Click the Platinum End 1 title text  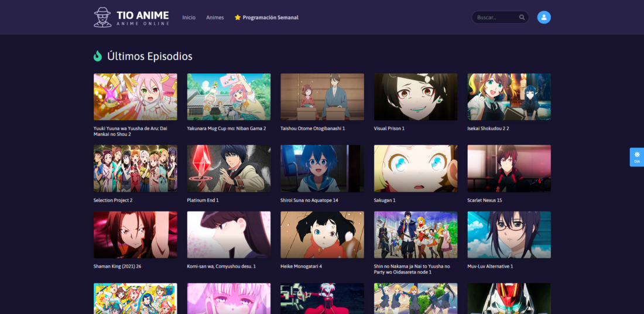pos(203,200)
